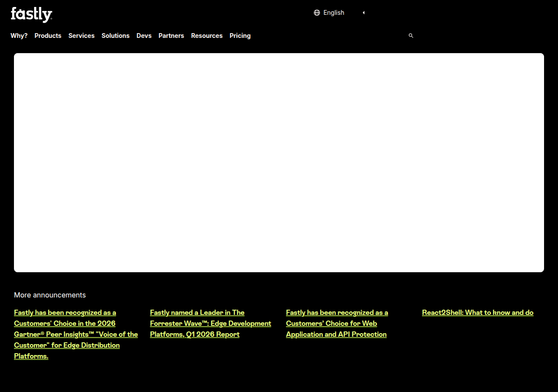Open the Why? menu
The width and height of the screenshot is (558, 392).
coord(19,36)
